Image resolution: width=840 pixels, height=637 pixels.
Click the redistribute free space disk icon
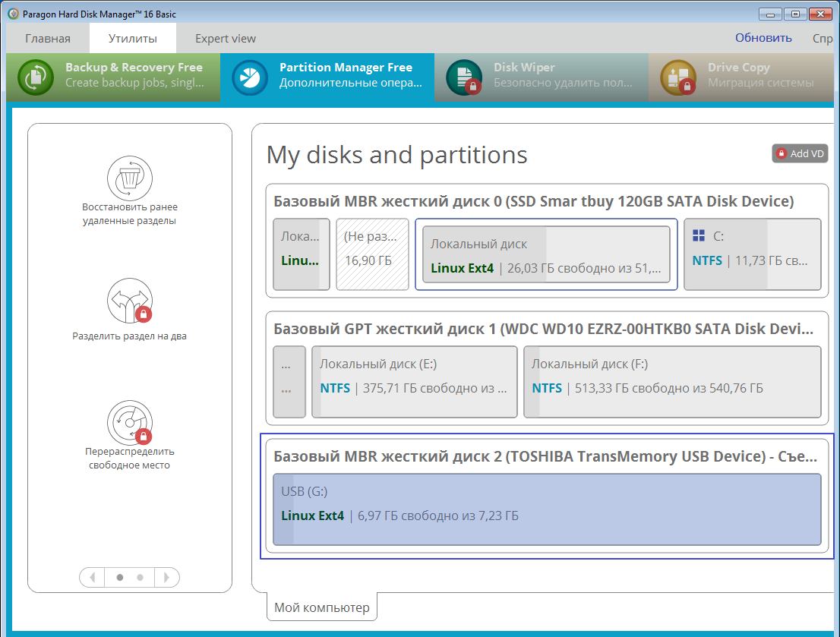(130, 423)
